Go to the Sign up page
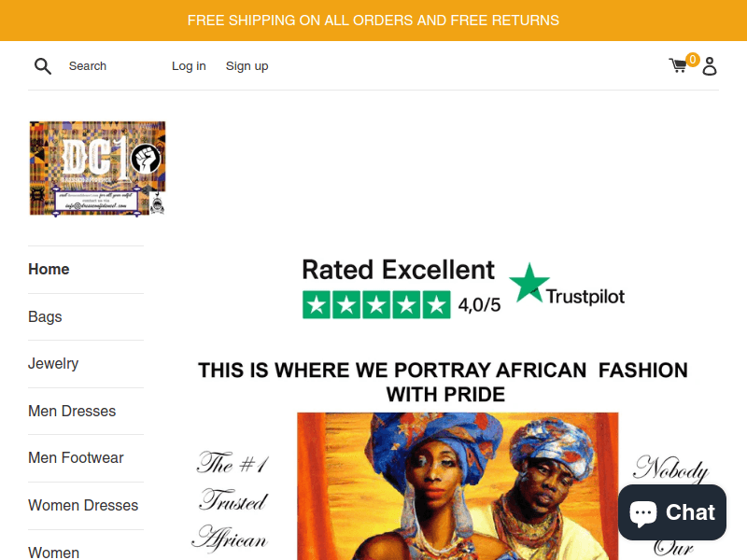Viewport: 747px width, 560px height. pos(247,66)
